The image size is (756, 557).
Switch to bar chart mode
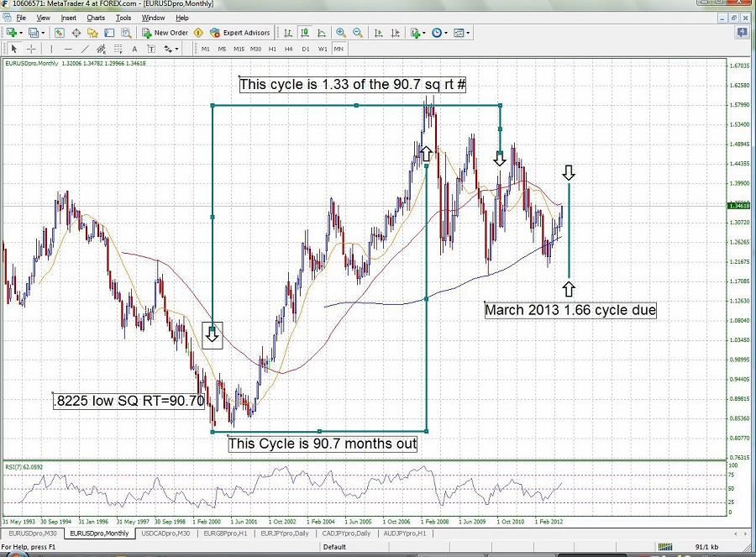pos(288,33)
